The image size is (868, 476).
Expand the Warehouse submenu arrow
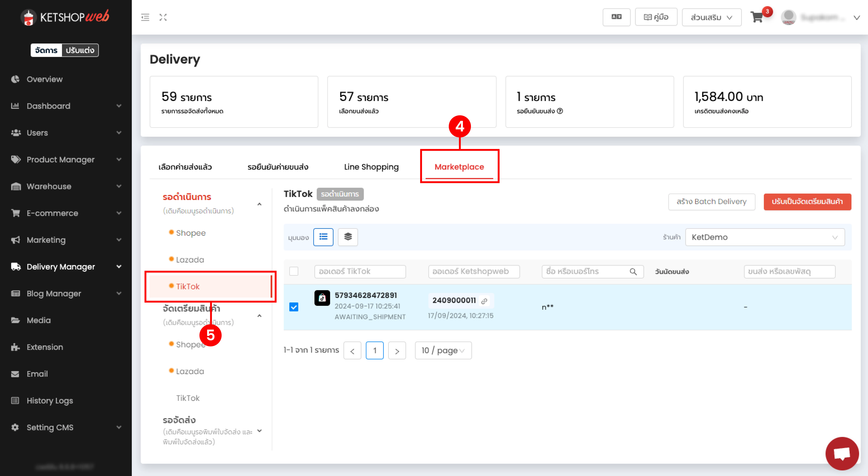point(119,186)
